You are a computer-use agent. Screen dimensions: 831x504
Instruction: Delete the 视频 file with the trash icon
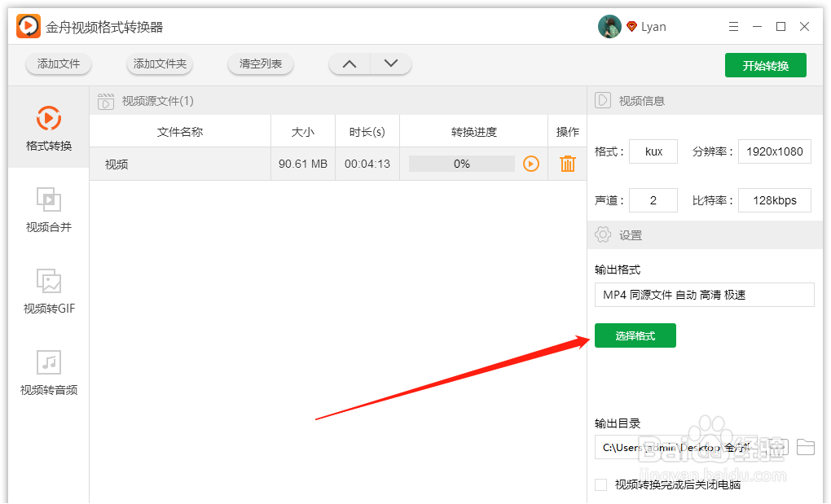click(x=568, y=164)
